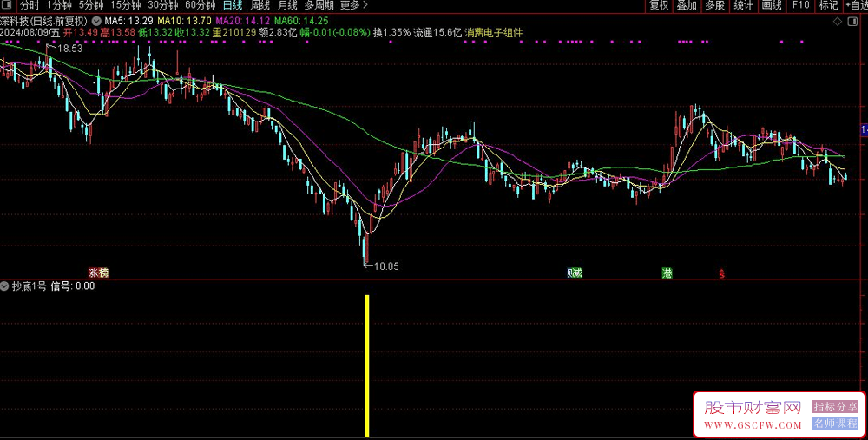Click the 10.05 low price label
The height and width of the screenshot is (440, 868).
[x=386, y=266]
